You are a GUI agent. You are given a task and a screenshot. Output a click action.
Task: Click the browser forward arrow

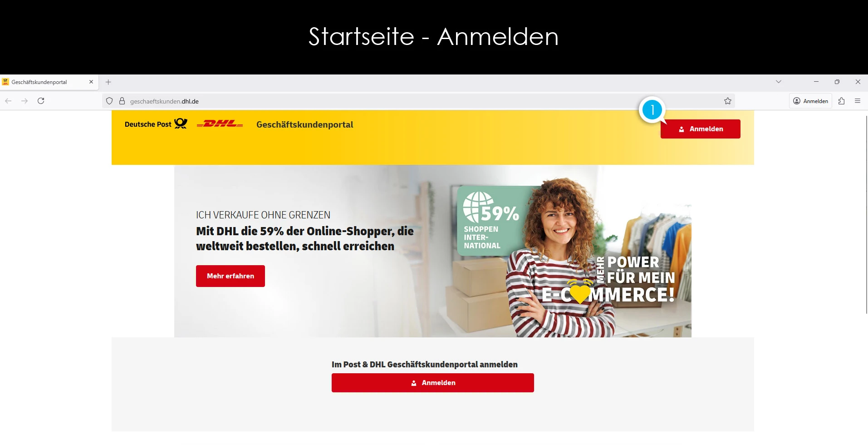[25, 101]
